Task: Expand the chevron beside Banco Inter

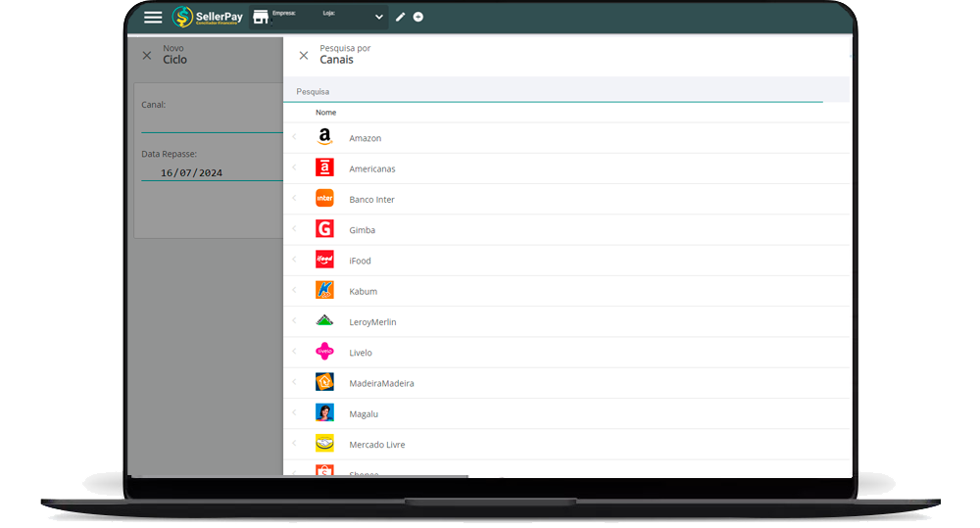Action: tap(294, 199)
